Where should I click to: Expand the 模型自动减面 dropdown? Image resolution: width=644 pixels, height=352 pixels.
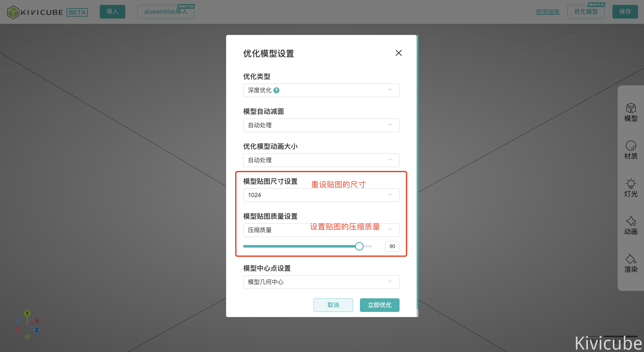[x=321, y=125]
